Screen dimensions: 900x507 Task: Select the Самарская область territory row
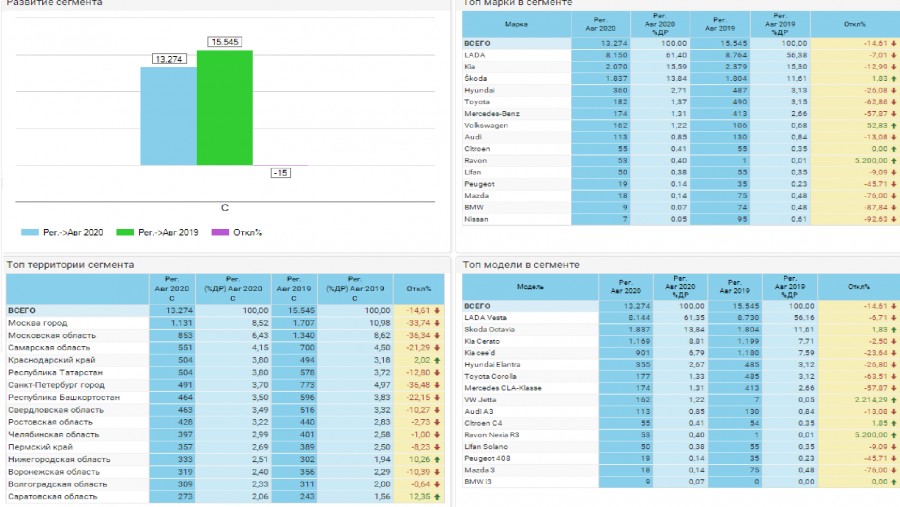[225, 348]
